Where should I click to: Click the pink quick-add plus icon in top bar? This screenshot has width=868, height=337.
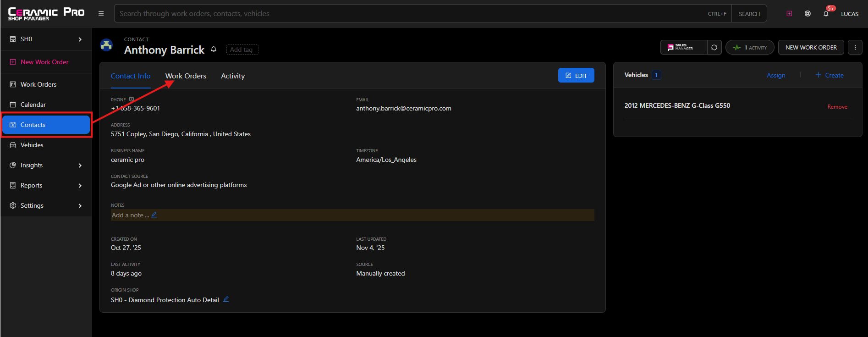[x=789, y=14]
